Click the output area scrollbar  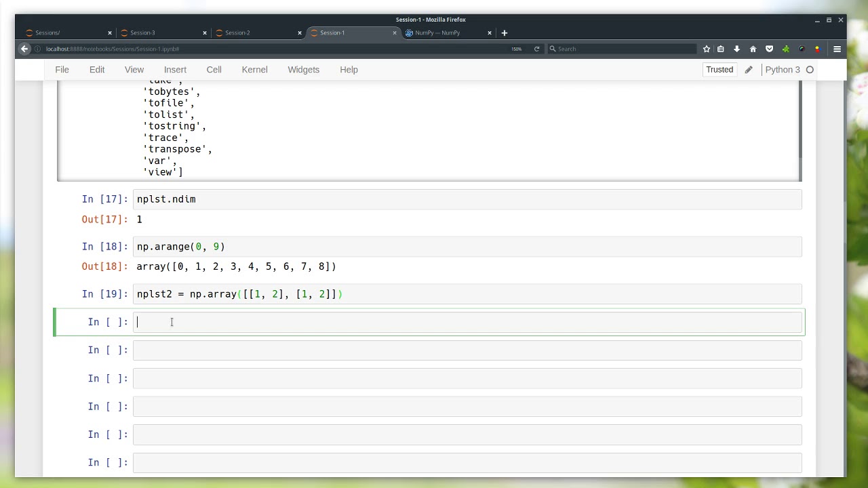coord(801,119)
